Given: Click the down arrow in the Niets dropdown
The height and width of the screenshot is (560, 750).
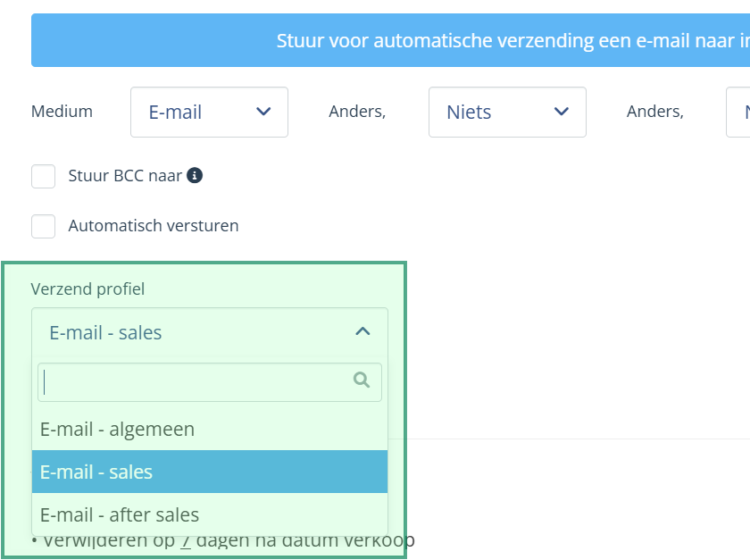Looking at the screenshot, I should click(x=561, y=112).
